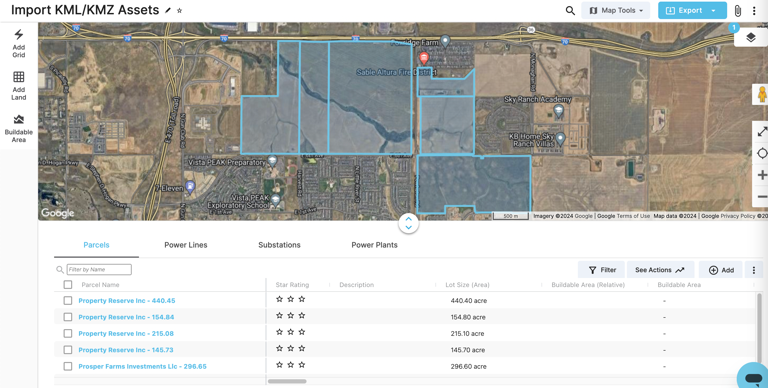Zoom in the map with plus
Viewport: 768px width, 388px height.
pos(762,175)
